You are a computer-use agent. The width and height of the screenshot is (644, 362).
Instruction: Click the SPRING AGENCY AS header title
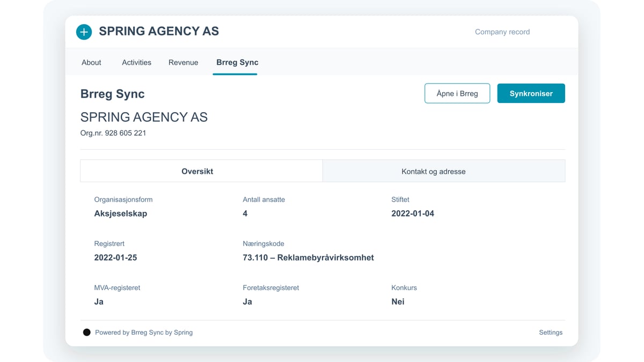159,31
